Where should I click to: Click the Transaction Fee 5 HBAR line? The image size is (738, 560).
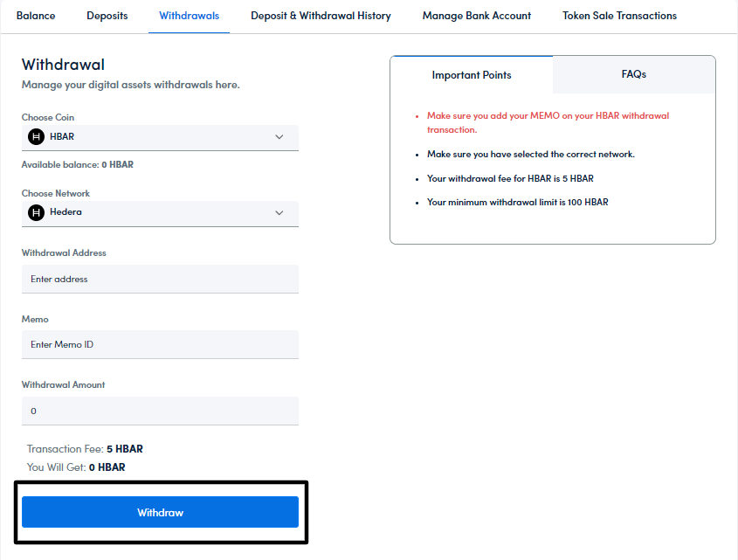(85, 449)
